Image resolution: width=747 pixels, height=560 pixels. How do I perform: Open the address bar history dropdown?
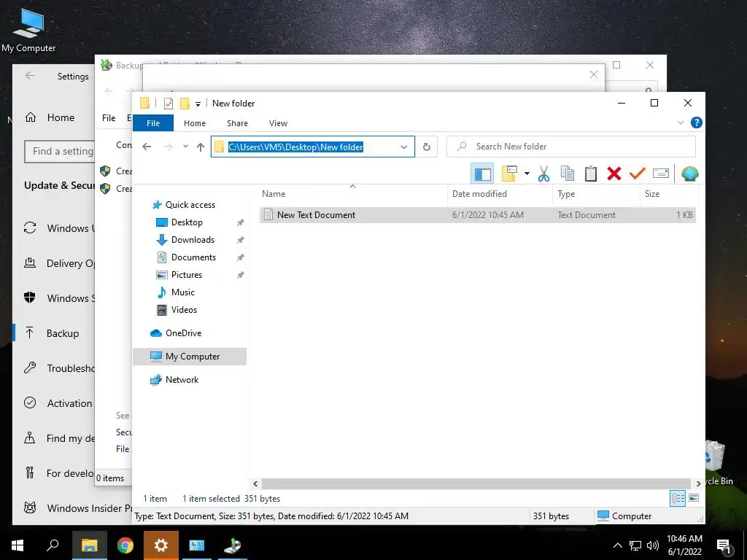pyautogui.click(x=404, y=147)
